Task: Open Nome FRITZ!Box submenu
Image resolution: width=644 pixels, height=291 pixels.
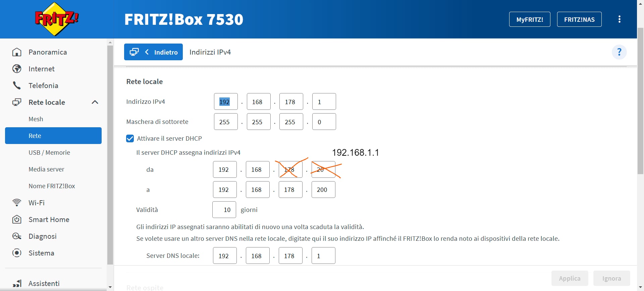Action: 52,186
